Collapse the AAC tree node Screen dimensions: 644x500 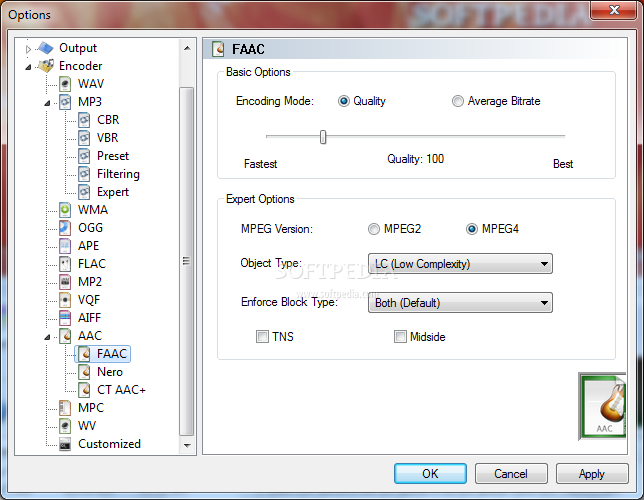click(47, 337)
